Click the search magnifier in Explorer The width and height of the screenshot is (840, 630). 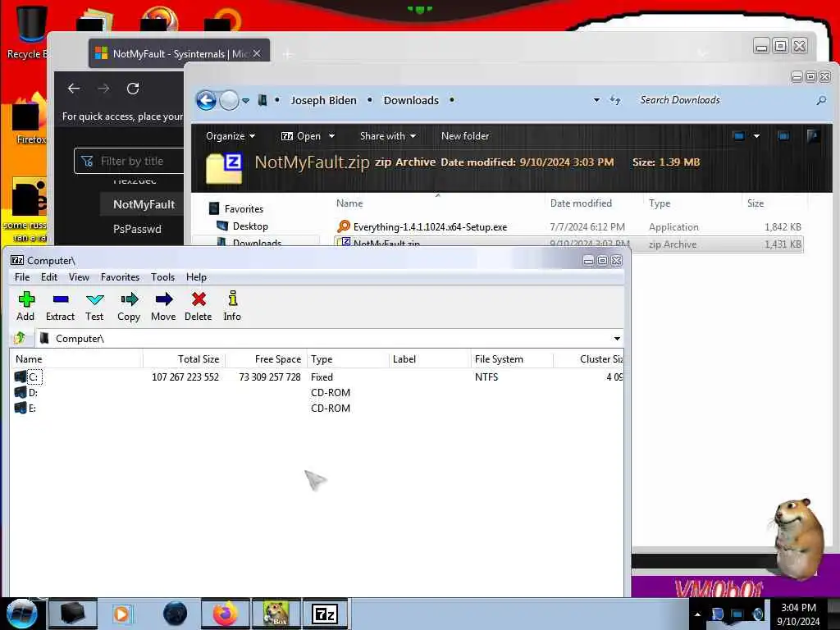[x=820, y=100]
